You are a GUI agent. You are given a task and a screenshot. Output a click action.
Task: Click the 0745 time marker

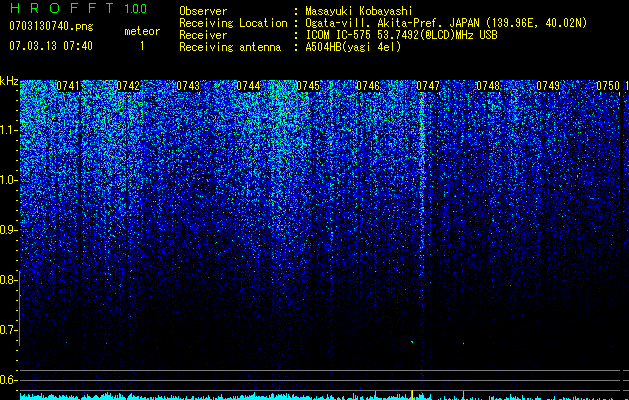[x=308, y=86]
